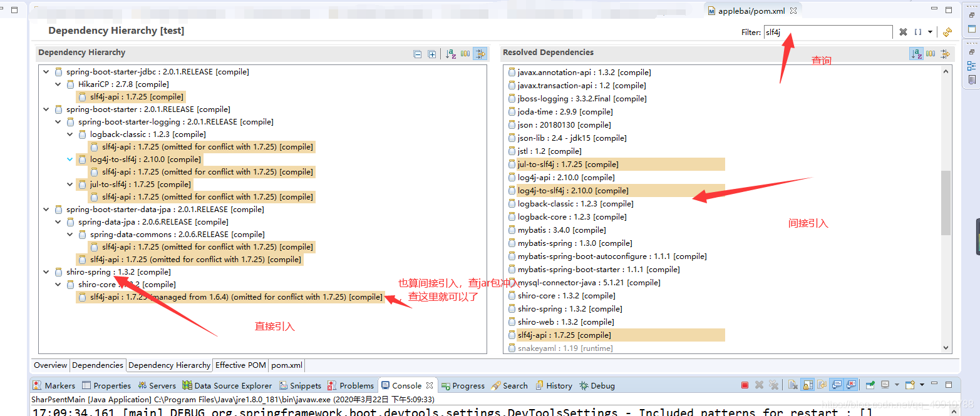The width and height of the screenshot is (980, 416).
Task: Pin the Console with the pin icon
Action: click(870, 385)
